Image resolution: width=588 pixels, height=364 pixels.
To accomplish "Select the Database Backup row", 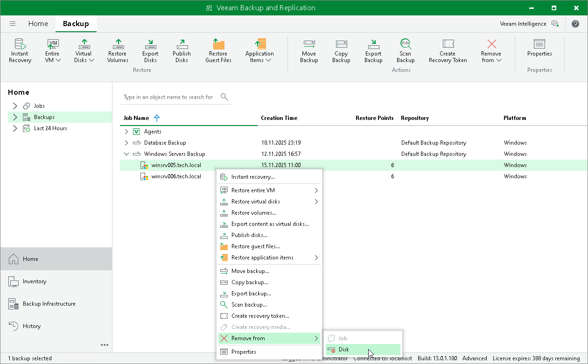I will pos(353,143).
